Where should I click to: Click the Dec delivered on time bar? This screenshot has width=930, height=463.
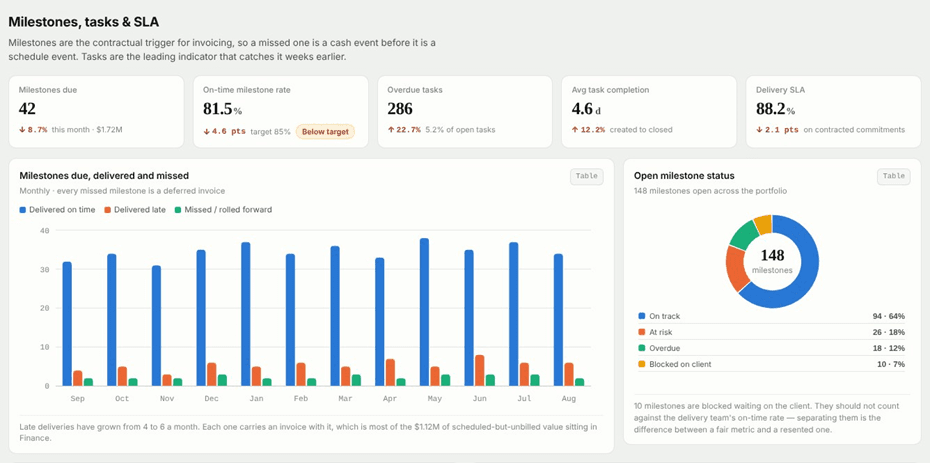point(201,318)
